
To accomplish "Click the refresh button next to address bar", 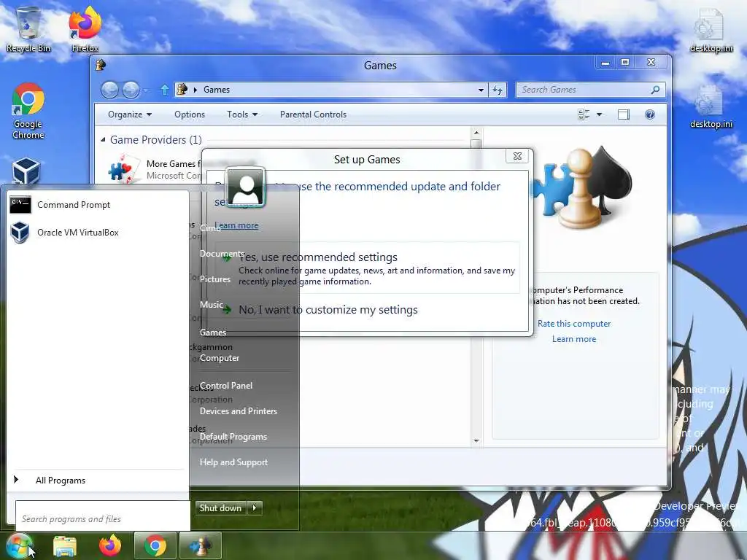I will coord(498,90).
